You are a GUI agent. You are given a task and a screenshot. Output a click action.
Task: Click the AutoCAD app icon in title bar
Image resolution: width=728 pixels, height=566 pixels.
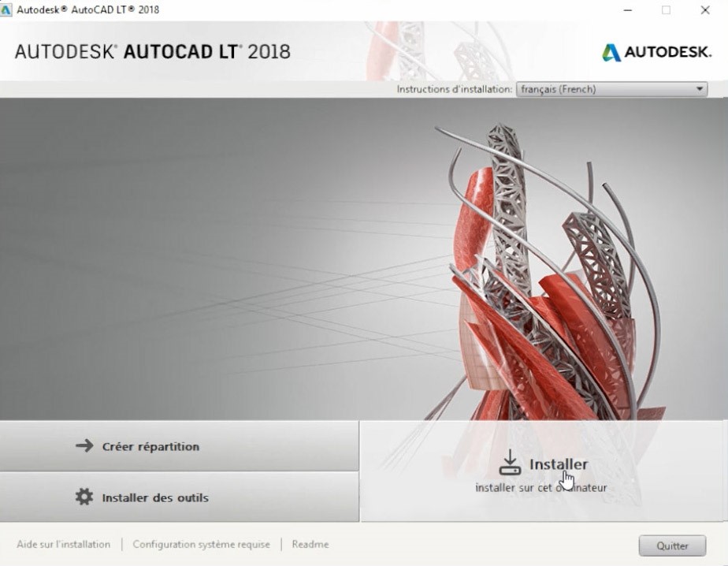click(6, 9)
